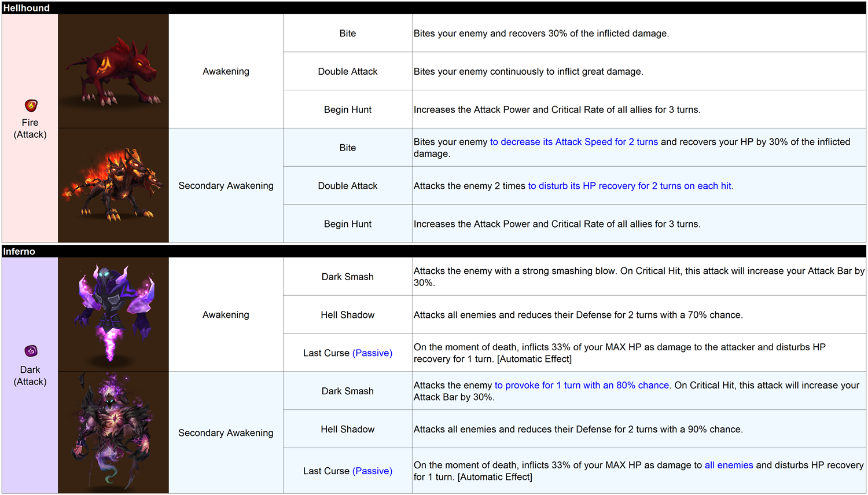Click the blue 'all enemies' link

point(729,465)
